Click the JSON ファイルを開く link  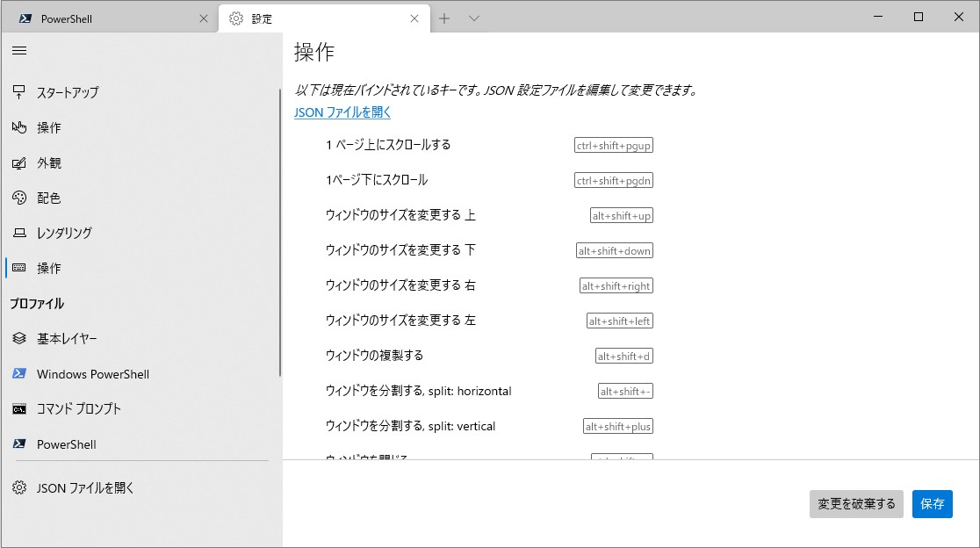point(341,112)
